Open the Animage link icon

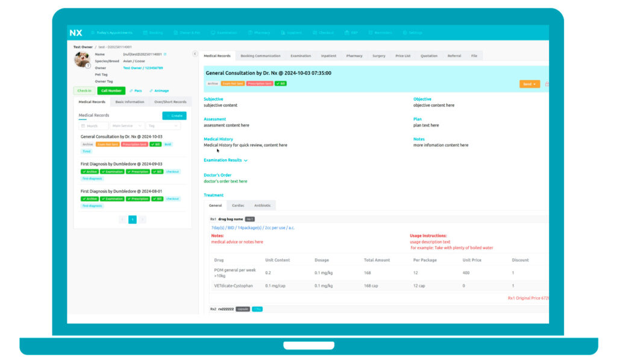pos(160,91)
